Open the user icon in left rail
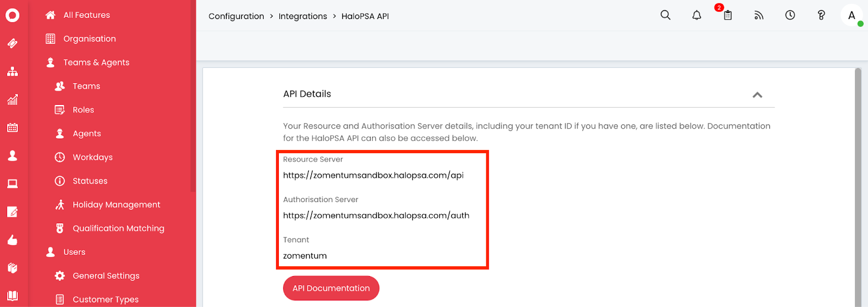This screenshot has height=307, width=868. click(12, 156)
